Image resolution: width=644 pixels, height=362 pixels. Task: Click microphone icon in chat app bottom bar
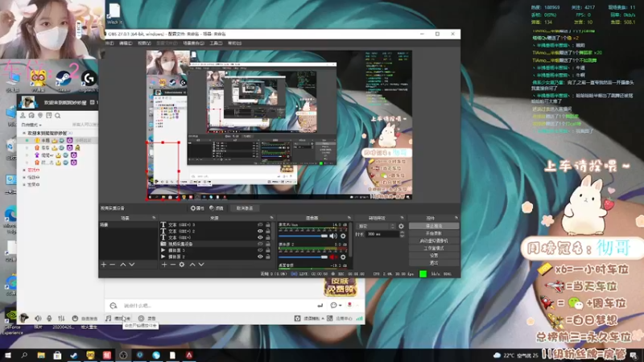pos(49,319)
